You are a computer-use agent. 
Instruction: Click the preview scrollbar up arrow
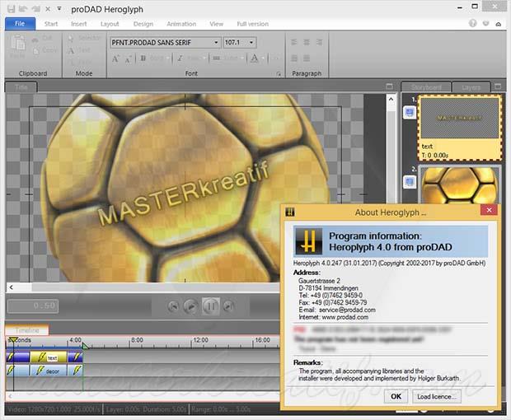click(391, 99)
